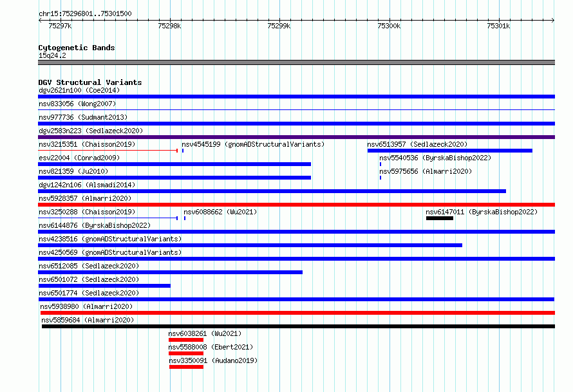This screenshot has width=573, height=392.
Task: Open the nsv6501774 (Sedlazeck2020) label
Action: pyautogui.click(x=89, y=293)
